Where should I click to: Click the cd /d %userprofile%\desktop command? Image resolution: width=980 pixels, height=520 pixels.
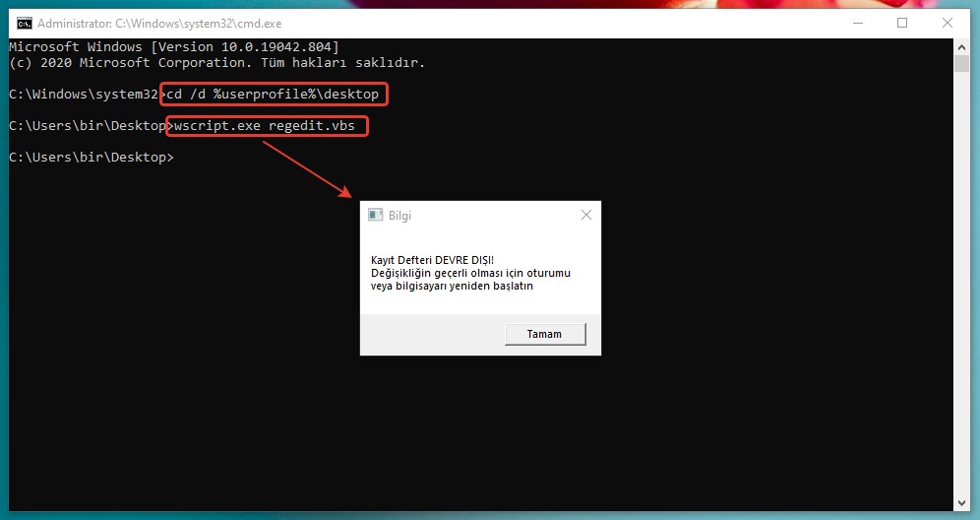click(273, 95)
